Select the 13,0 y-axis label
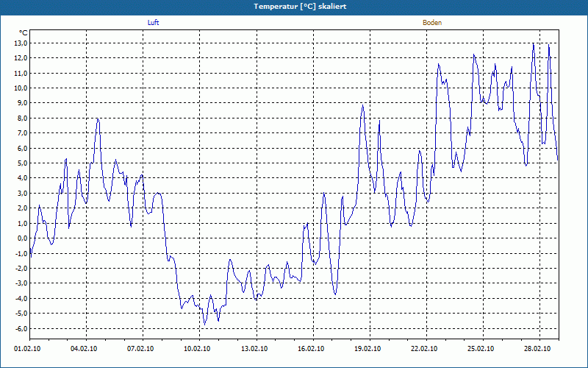Screen dimensions: 588x368 (21, 43)
